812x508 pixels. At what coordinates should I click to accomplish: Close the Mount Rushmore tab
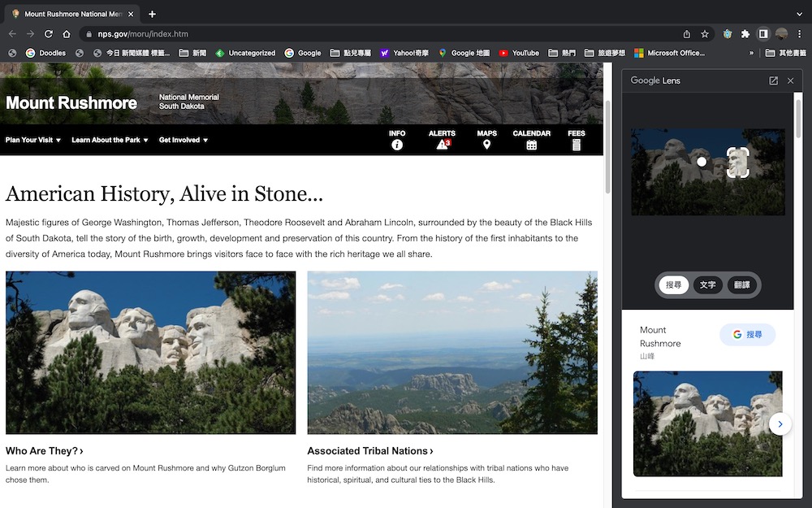pyautogui.click(x=131, y=14)
